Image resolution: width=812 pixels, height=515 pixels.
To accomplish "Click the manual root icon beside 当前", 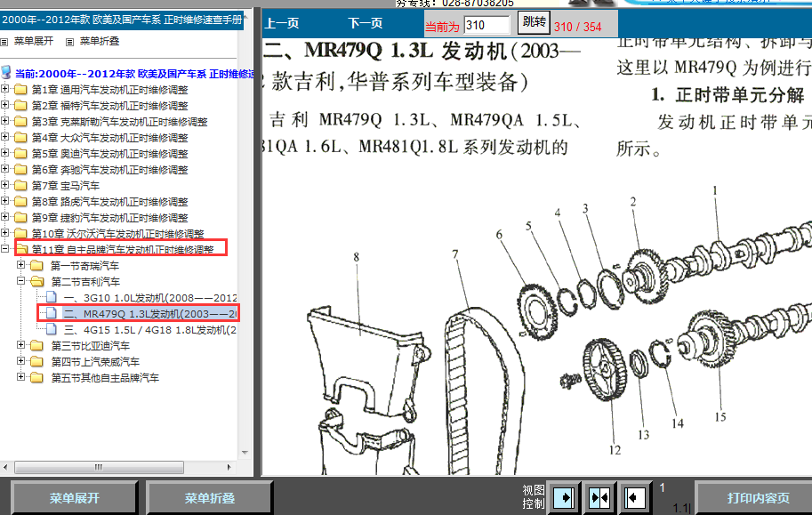I will point(6,73).
